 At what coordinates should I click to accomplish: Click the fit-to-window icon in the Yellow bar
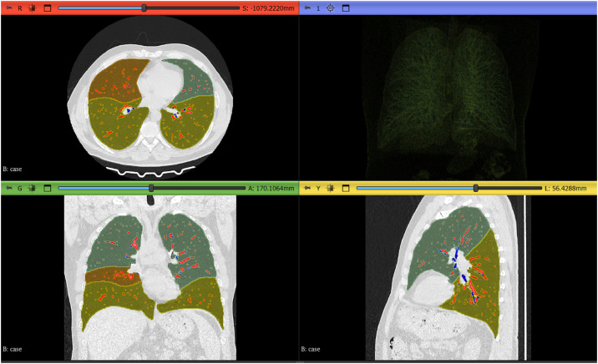[x=331, y=188]
